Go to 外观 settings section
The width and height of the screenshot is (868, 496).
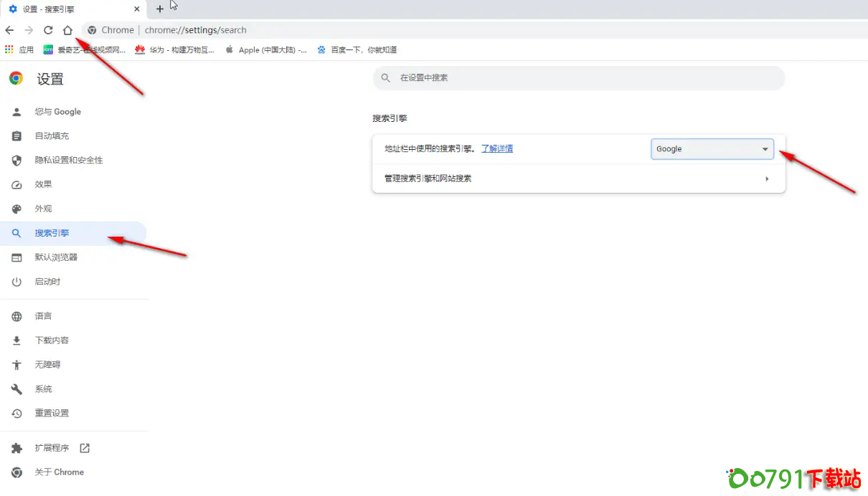tap(43, 209)
